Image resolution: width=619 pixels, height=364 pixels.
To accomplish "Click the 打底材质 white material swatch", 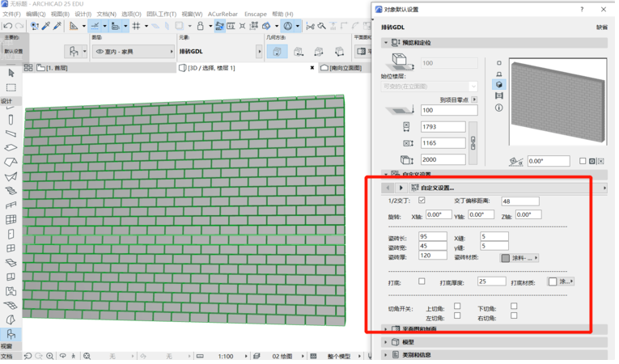I will [x=553, y=281].
